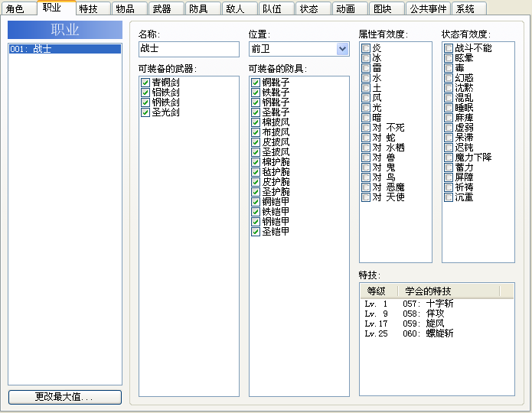
Task: Toggle the 圣护腕 armor checkbox
Action: click(x=256, y=192)
